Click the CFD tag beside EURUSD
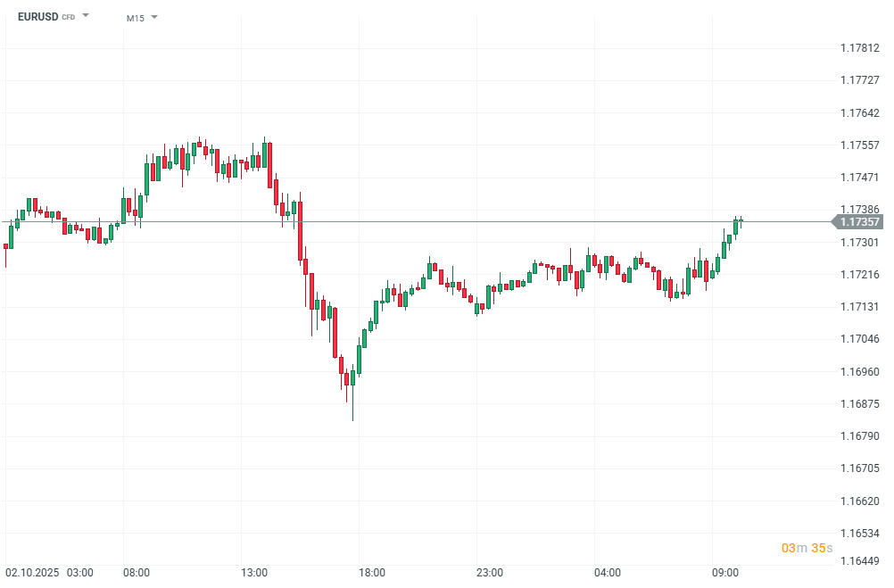The image size is (894, 588). point(68,18)
